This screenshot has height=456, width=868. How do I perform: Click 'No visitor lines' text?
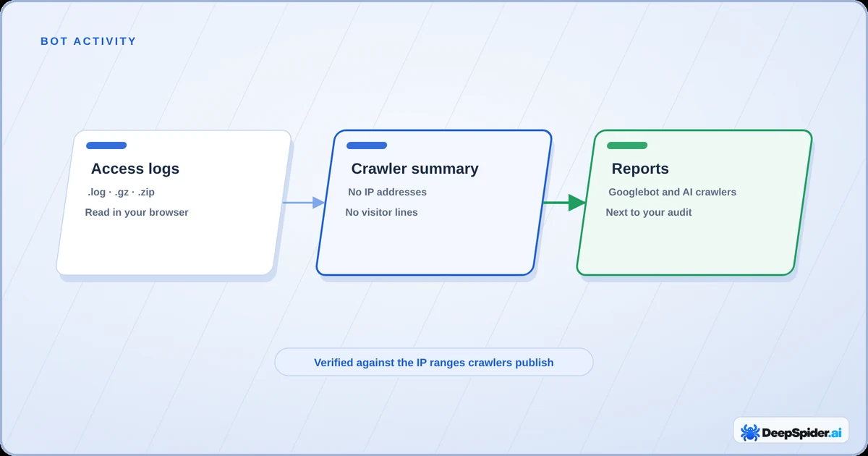pos(381,212)
